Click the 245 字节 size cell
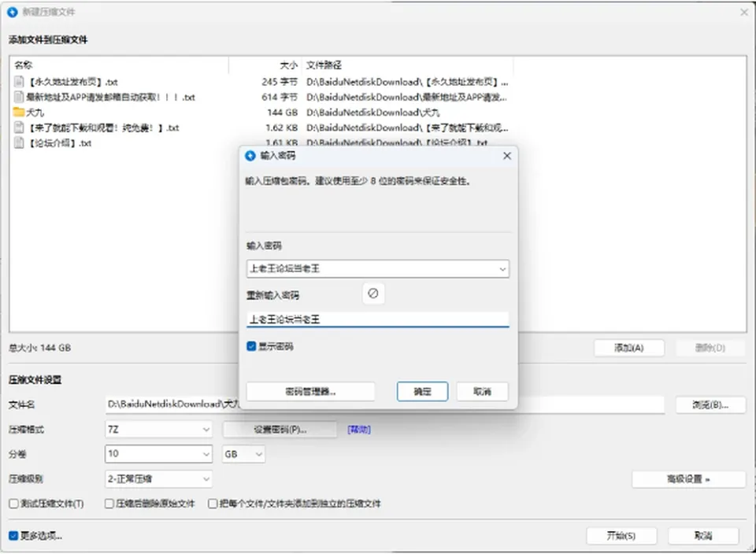The width and height of the screenshot is (756, 554). pyautogui.click(x=280, y=82)
